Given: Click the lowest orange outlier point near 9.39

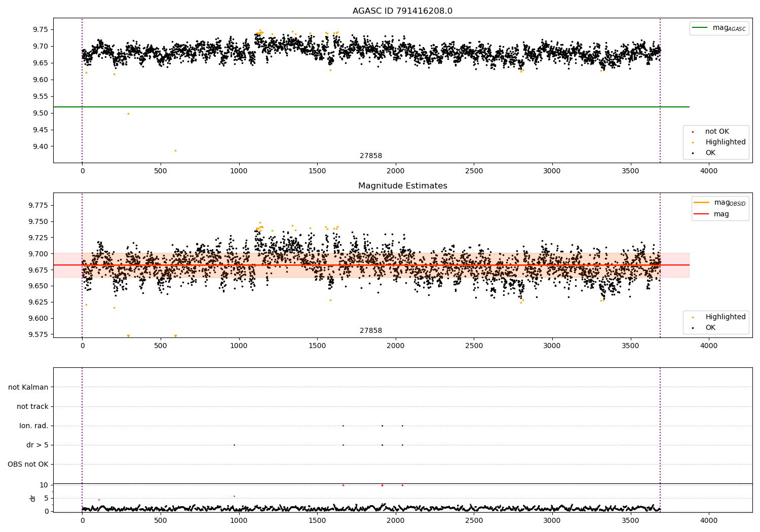Looking at the screenshot, I should pyautogui.click(x=175, y=150).
